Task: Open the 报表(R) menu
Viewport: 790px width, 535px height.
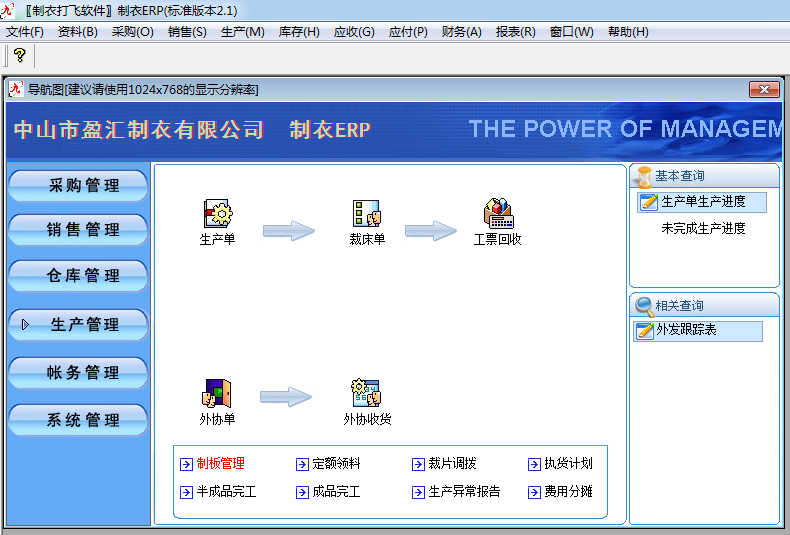Action: (x=515, y=32)
